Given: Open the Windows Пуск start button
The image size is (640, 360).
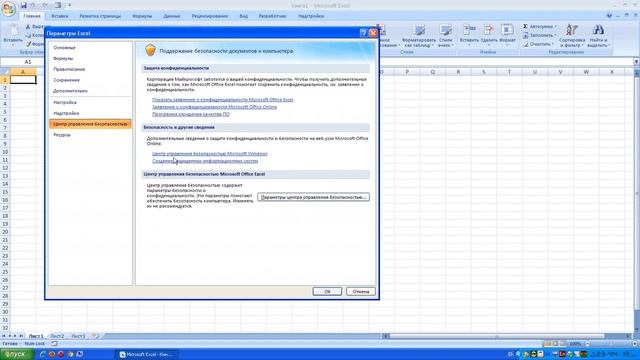Looking at the screenshot, I should [x=16, y=354].
